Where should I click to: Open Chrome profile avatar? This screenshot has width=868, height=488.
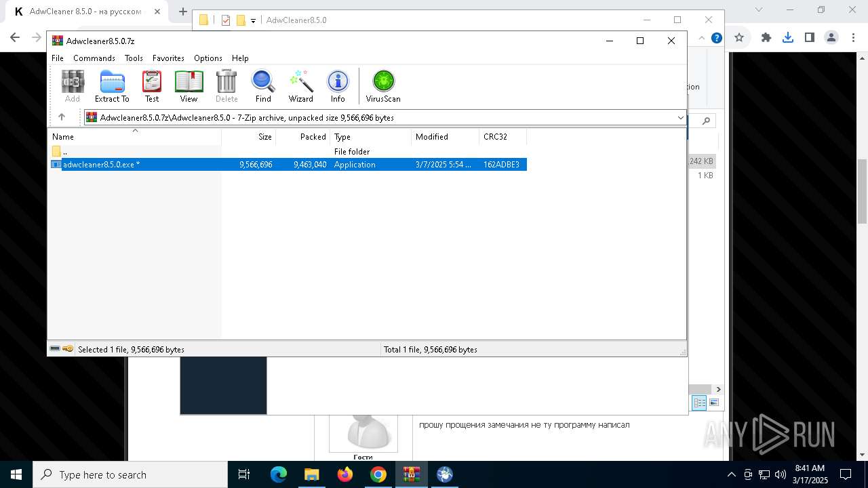tap(831, 38)
